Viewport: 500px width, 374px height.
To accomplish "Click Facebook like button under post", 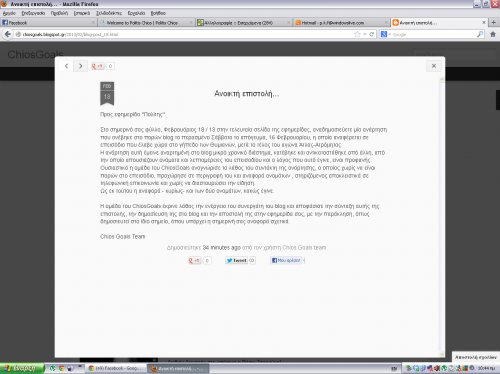I will click(287, 260).
